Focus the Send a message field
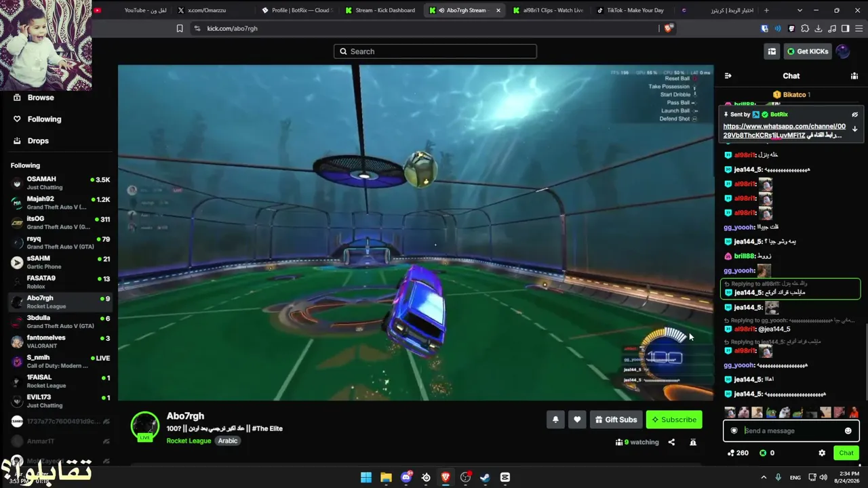Screen dimensions: 868x488 [791, 431]
